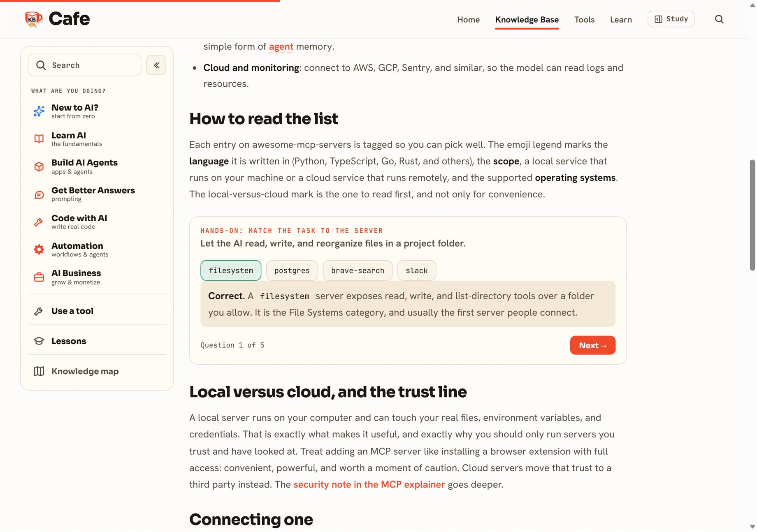
Task: Open security note in the MCP explainer link
Action: 369,485
